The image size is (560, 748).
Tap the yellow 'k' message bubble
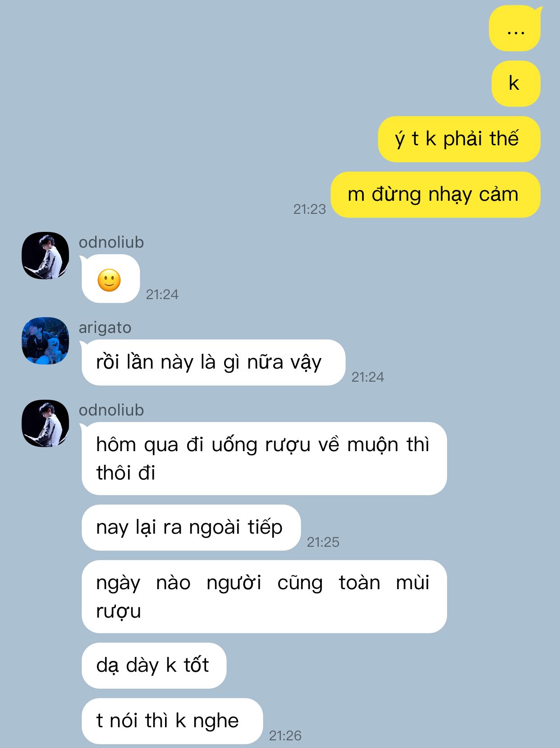[x=516, y=84]
